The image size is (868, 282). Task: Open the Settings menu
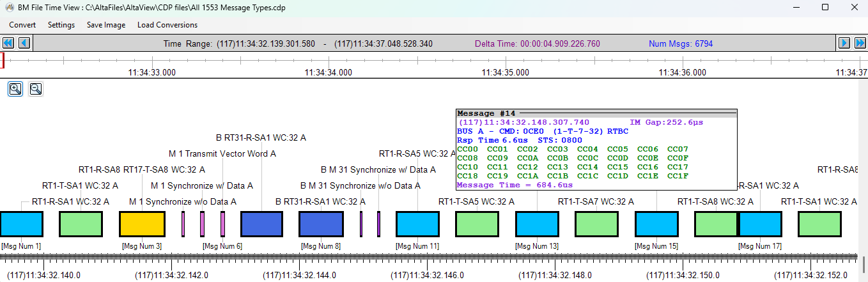click(x=61, y=25)
